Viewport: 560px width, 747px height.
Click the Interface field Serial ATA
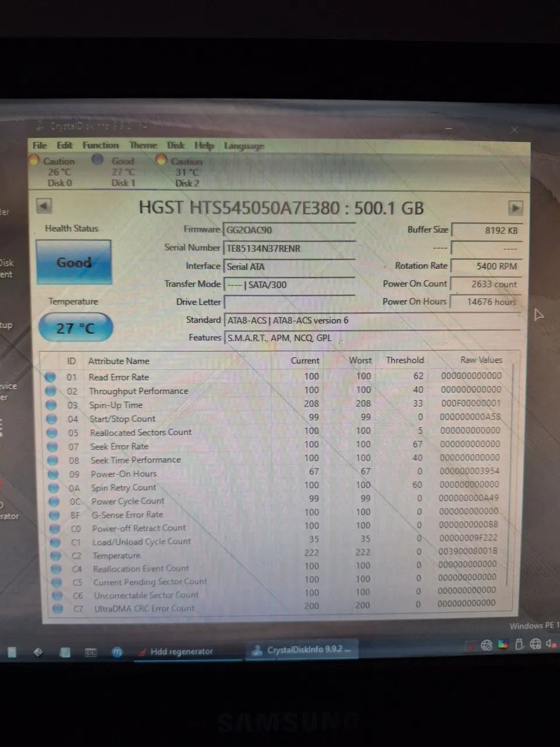click(289, 266)
